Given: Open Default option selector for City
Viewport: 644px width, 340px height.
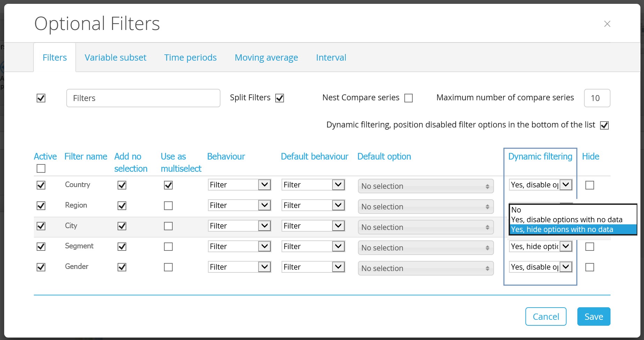Looking at the screenshot, I should pyautogui.click(x=426, y=227).
